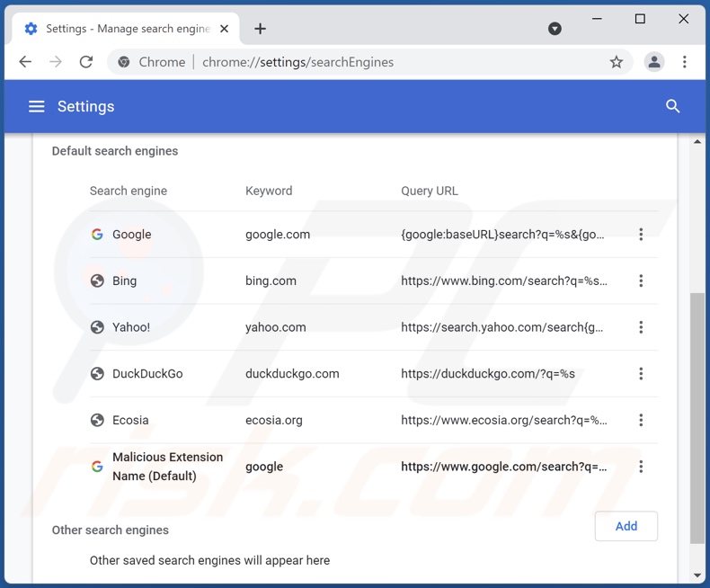Screen dimensions: 710x588
Task: Select the ecosia.org keyword cell
Action: click(x=273, y=420)
